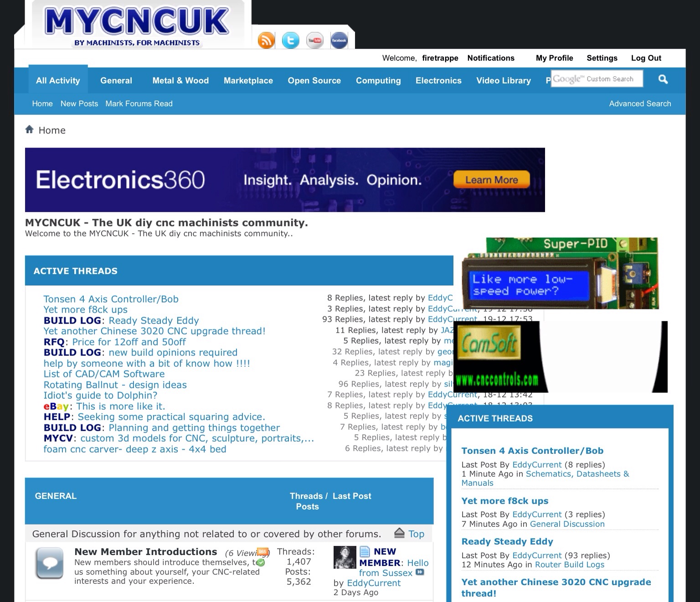Open the All Activity tab
700x602 pixels.
58,81
